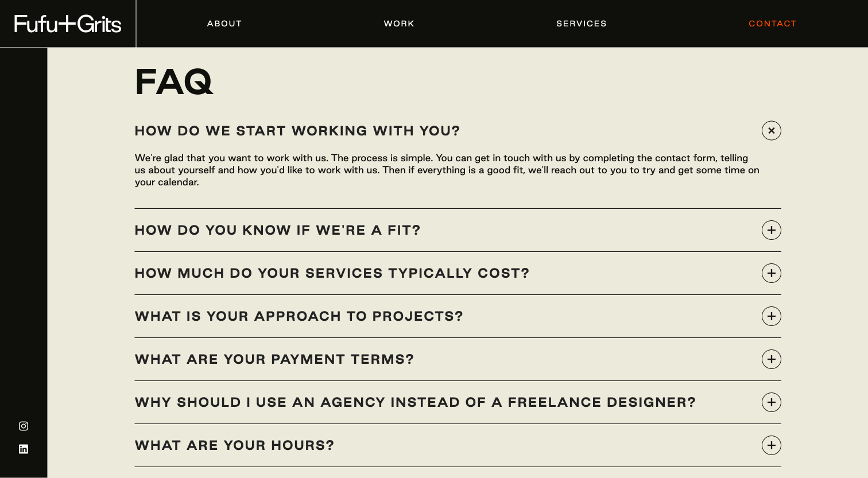Expand "What are your hours?" question
The width and height of the screenshot is (868, 478).
click(x=234, y=445)
